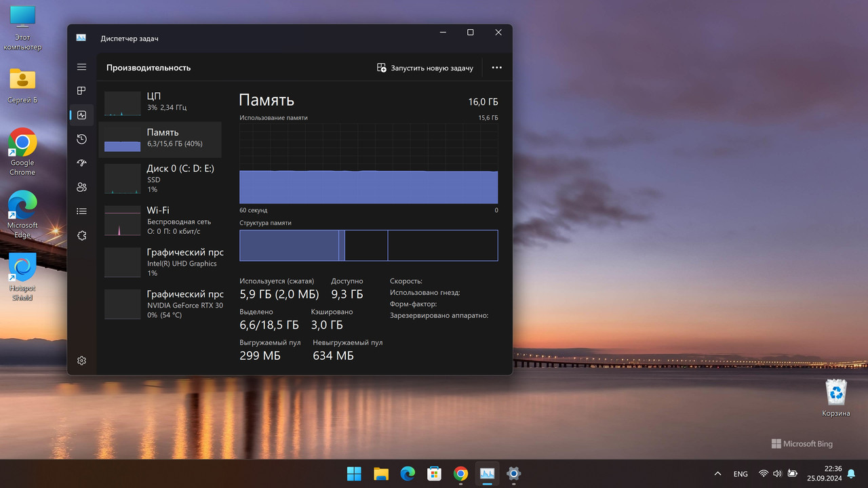Select the Hotspot Shield desktop shortcut
The width and height of the screenshot is (868, 488).
22,277
